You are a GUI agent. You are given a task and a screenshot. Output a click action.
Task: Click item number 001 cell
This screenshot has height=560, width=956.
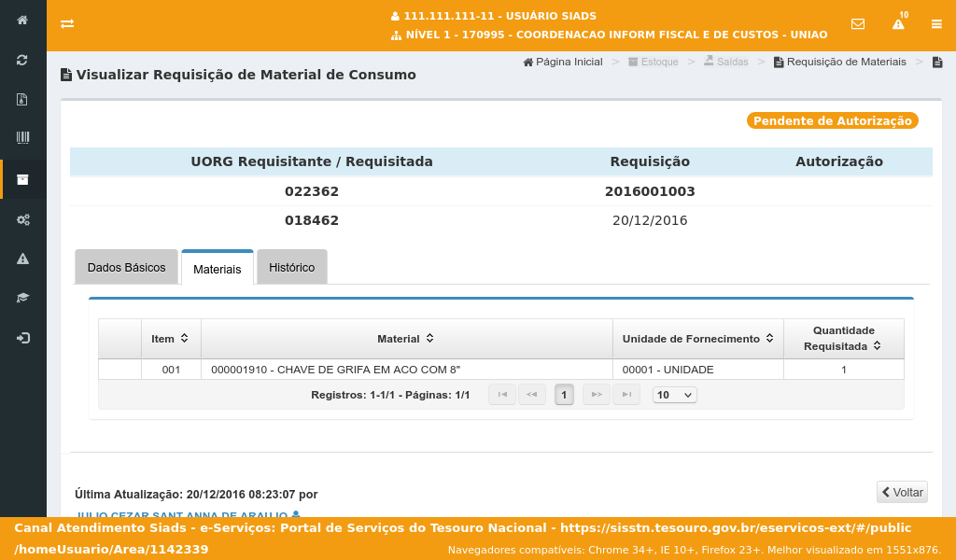tap(172, 370)
